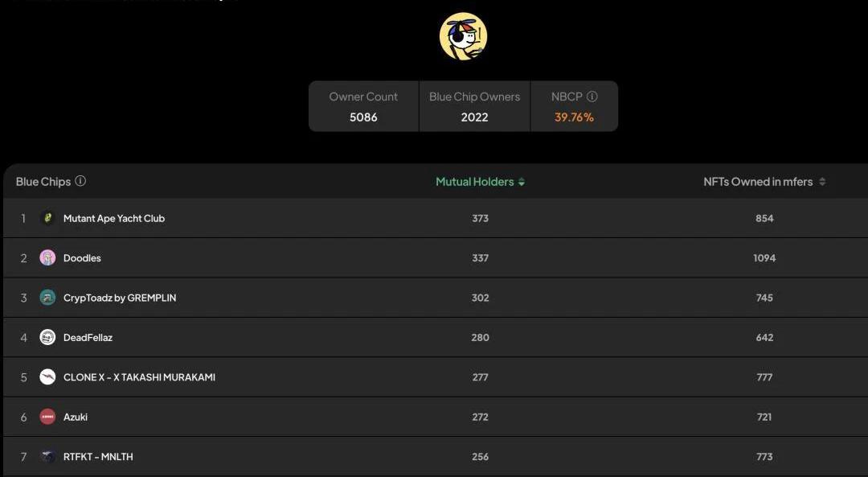
Task: Click the Owner Count stat box
Action: (363, 106)
